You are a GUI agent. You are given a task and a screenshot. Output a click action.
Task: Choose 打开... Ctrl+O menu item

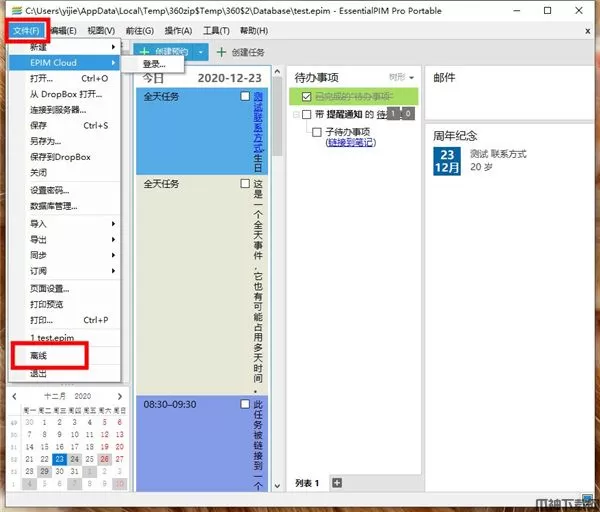[64, 78]
